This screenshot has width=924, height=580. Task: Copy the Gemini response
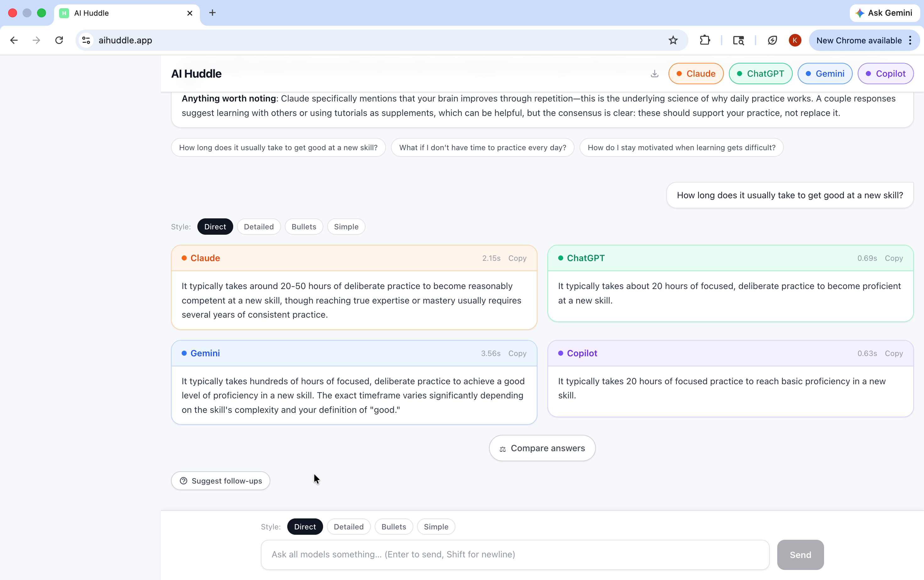pyautogui.click(x=517, y=353)
